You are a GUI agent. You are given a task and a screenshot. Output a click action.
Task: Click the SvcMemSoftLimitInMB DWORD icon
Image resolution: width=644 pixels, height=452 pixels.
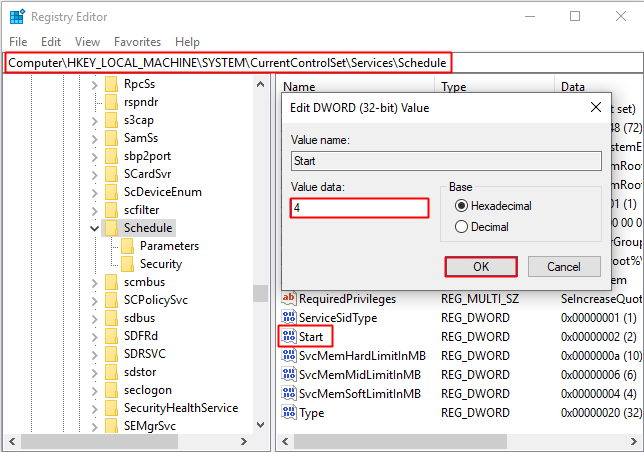tap(289, 394)
